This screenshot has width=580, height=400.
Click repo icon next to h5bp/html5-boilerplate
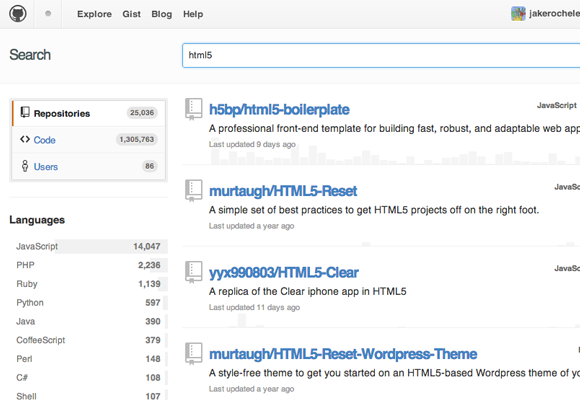193,109
